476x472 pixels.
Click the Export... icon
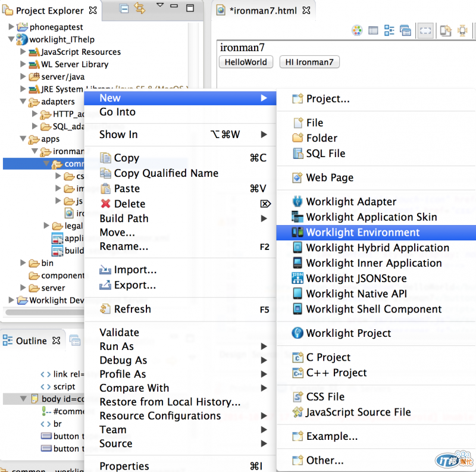point(105,285)
